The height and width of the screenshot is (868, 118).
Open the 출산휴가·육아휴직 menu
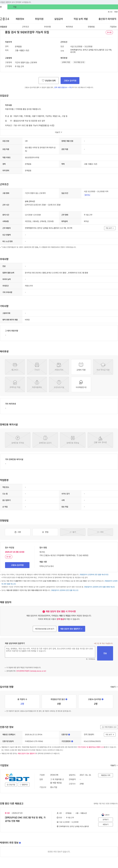click(x=107, y=19)
